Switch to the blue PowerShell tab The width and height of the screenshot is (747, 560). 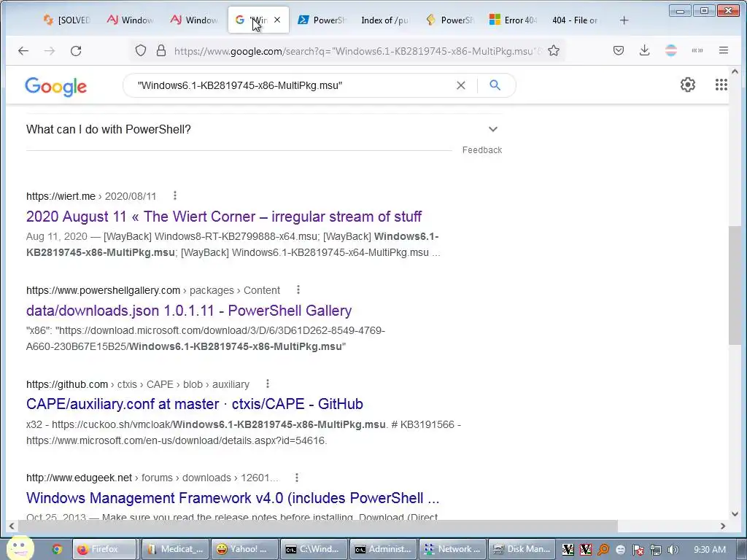pos(322,20)
